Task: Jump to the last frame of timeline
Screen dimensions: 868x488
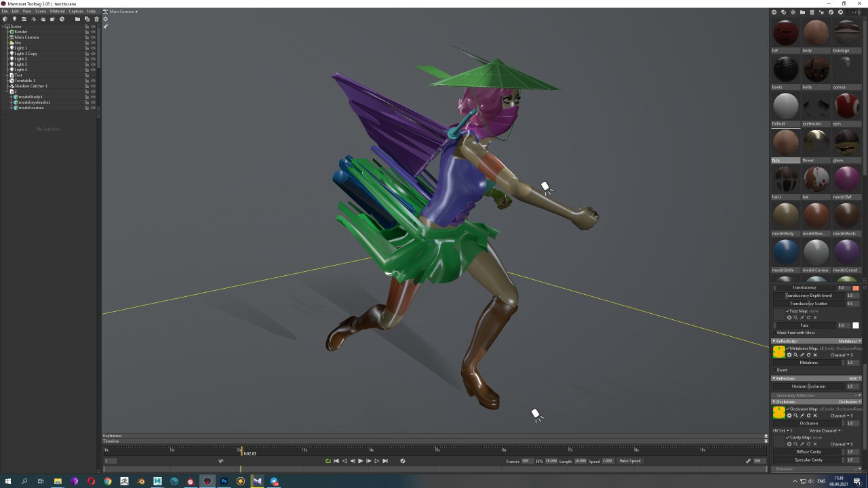Action: point(385,461)
